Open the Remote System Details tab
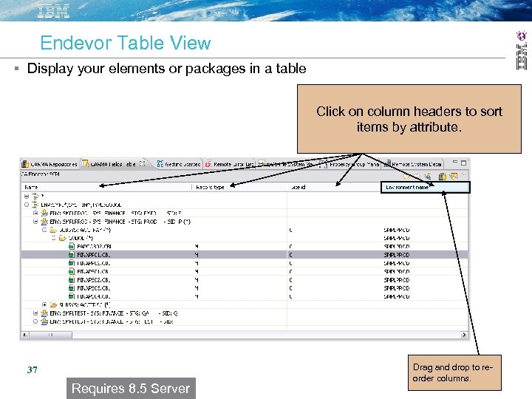This screenshot has height=399, width=532. click(413, 164)
